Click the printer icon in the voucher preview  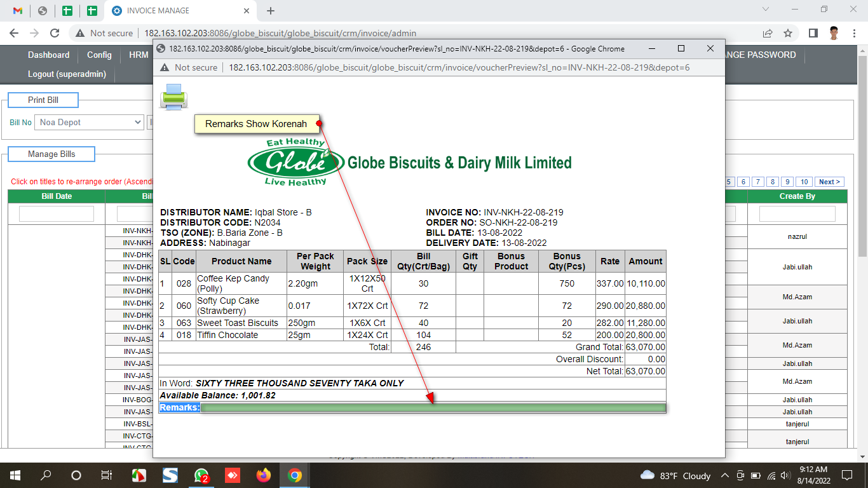(173, 97)
